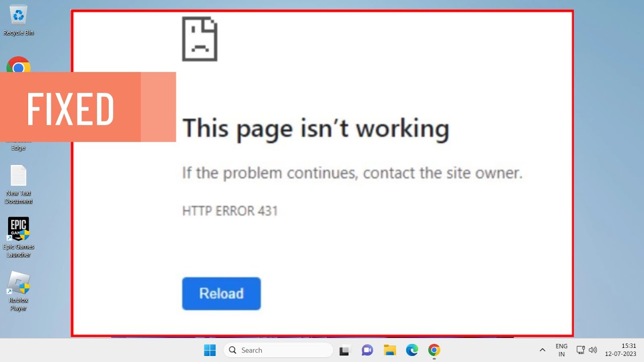Open File Explorer from the taskbar
Image resolution: width=644 pixels, height=362 pixels.
point(389,350)
